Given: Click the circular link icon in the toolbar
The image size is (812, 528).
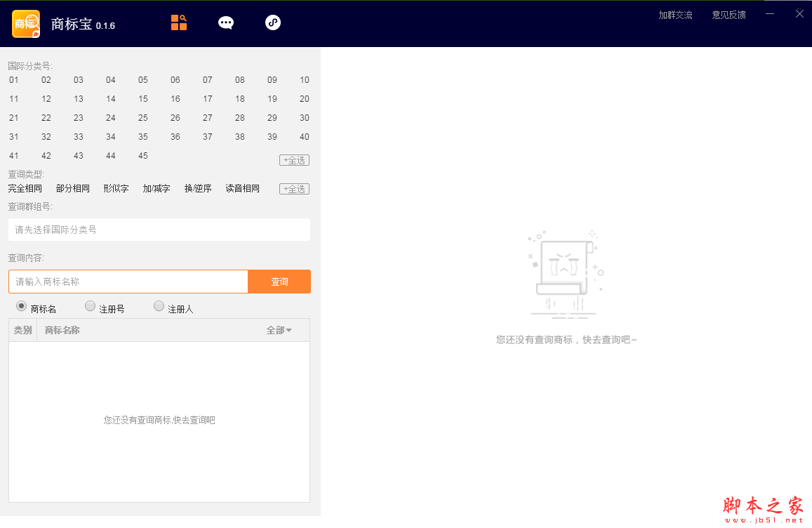Looking at the screenshot, I should tap(272, 22).
